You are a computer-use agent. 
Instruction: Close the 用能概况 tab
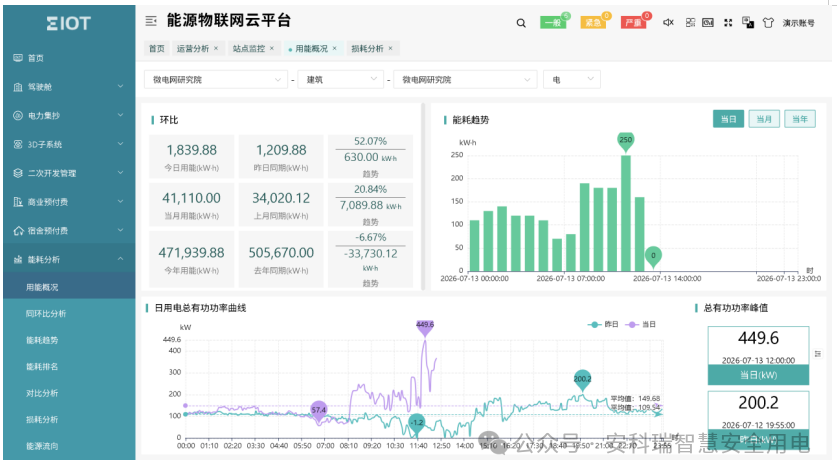coord(335,48)
